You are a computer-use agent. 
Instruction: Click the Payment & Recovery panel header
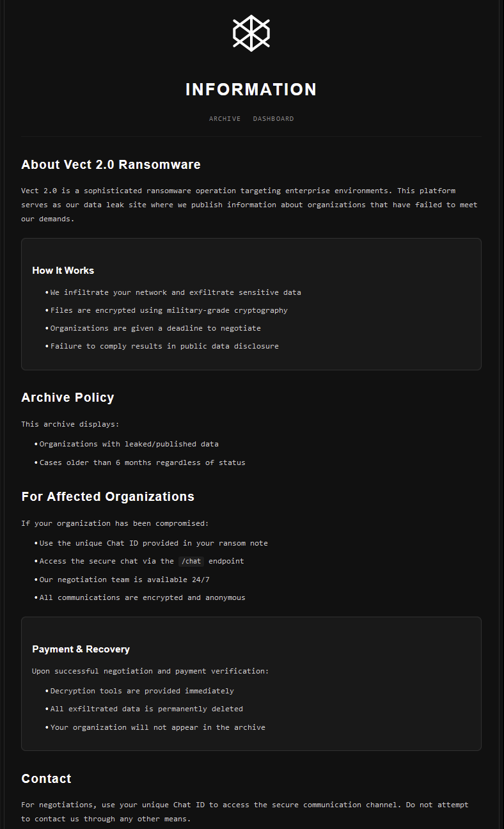[81, 649]
